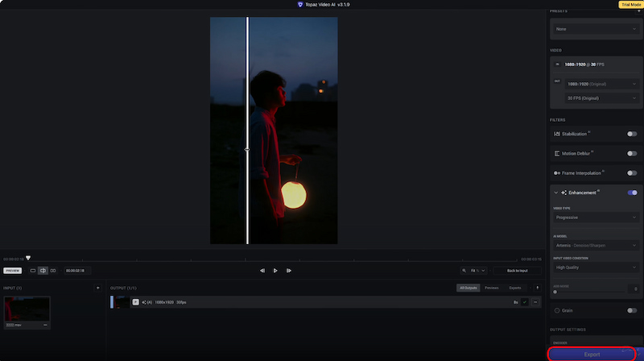Click the Add Noise value field
Screen dimensions: 644x361
(x=634, y=288)
